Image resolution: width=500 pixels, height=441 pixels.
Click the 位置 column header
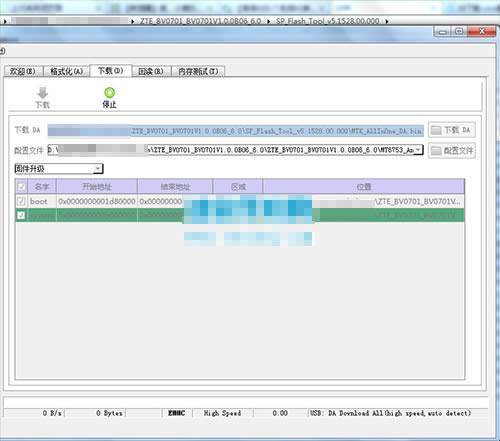pos(364,187)
